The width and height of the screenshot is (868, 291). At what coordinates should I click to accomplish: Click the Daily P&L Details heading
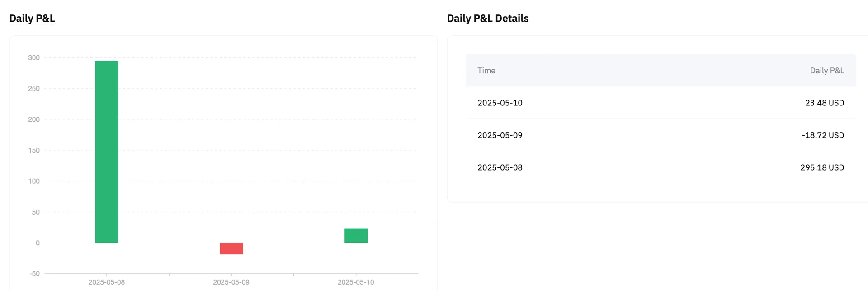pyautogui.click(x=488, y=19)
